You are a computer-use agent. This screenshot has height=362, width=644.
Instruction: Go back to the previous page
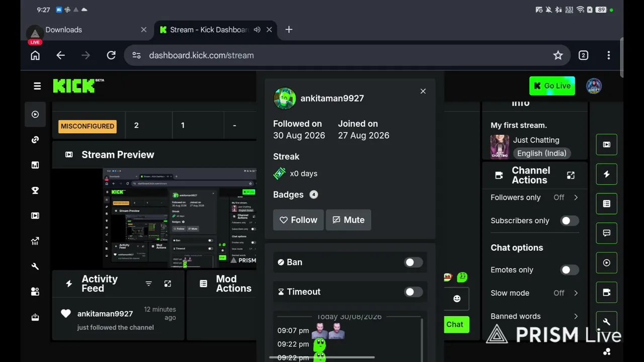[60, 55]
